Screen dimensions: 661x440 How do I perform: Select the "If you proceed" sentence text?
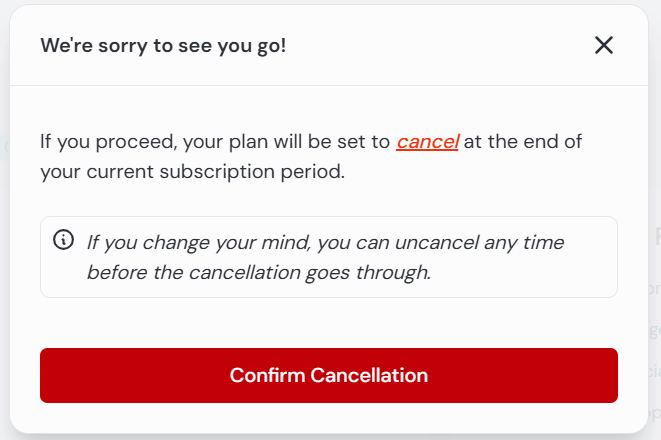point(311,156)
